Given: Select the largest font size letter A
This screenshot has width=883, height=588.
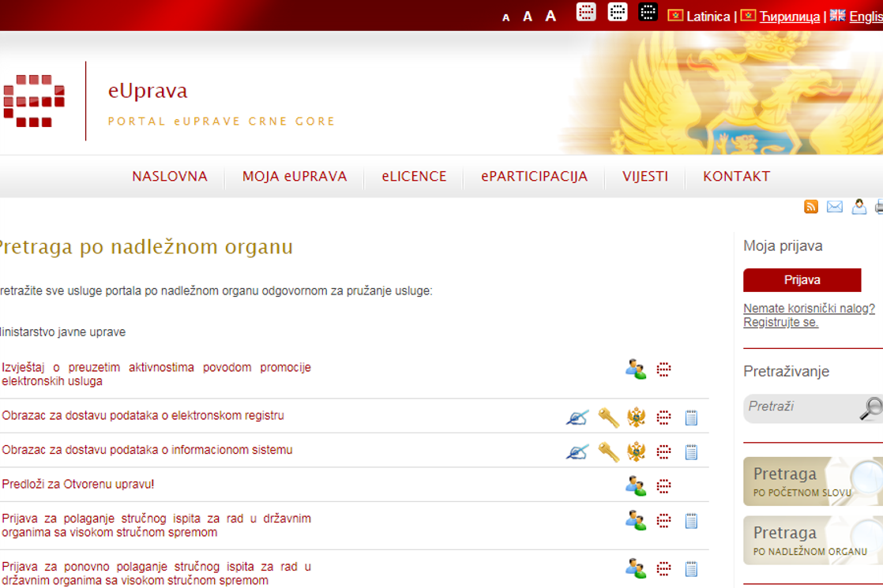Looking at the screenshot, I should [550, 16].
